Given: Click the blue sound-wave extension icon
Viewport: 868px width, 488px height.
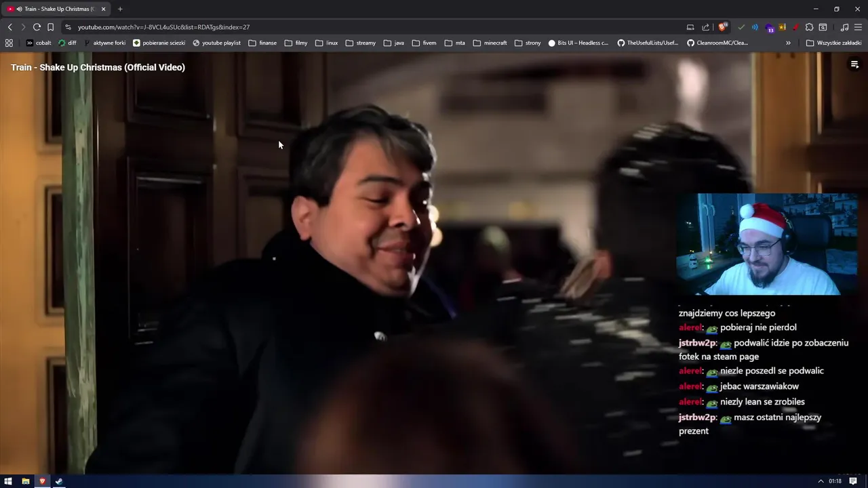Looking at the screenshot, I should point(755,27).
